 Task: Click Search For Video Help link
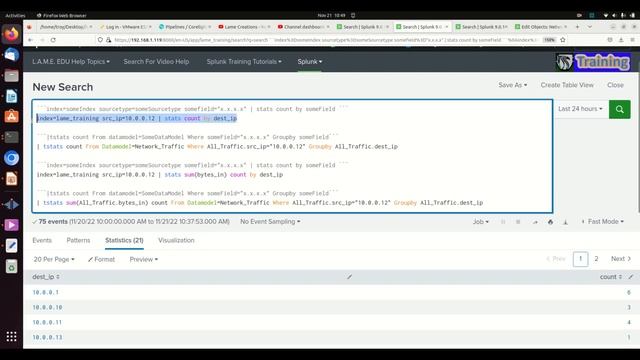(156, 62)
